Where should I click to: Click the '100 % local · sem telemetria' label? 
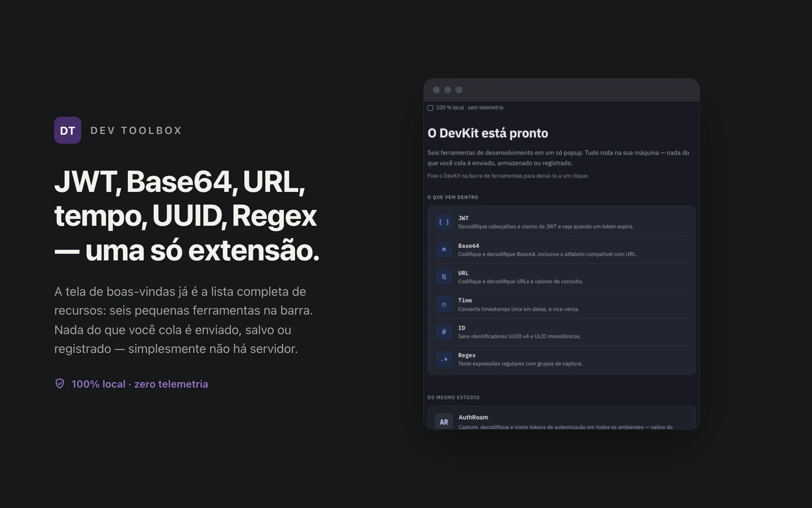tap(470, 108)
